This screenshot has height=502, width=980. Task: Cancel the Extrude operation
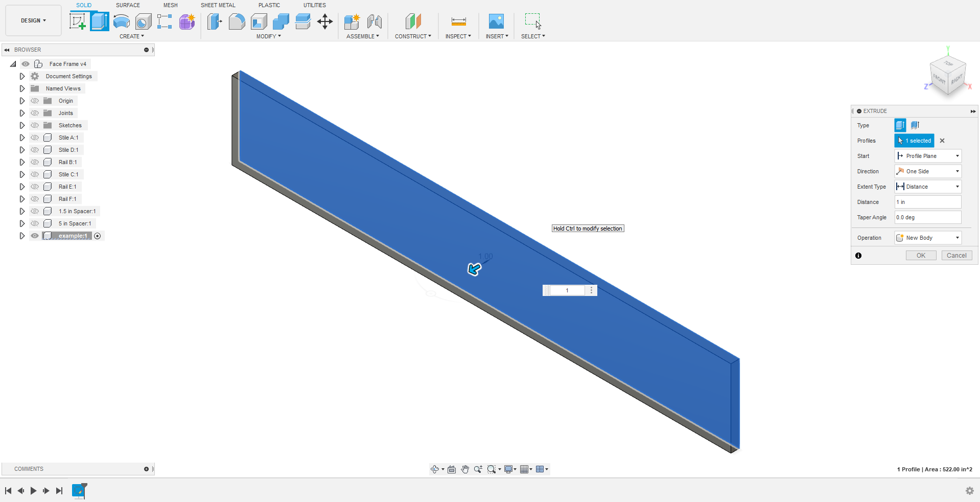(x=956, y=255)
